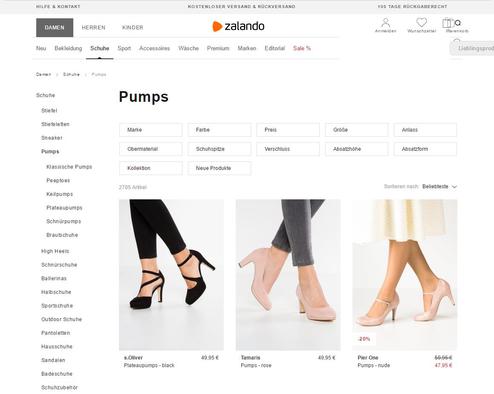Select Pantoletten category
This screenshot has width=494, height=394.
[55, 333]
